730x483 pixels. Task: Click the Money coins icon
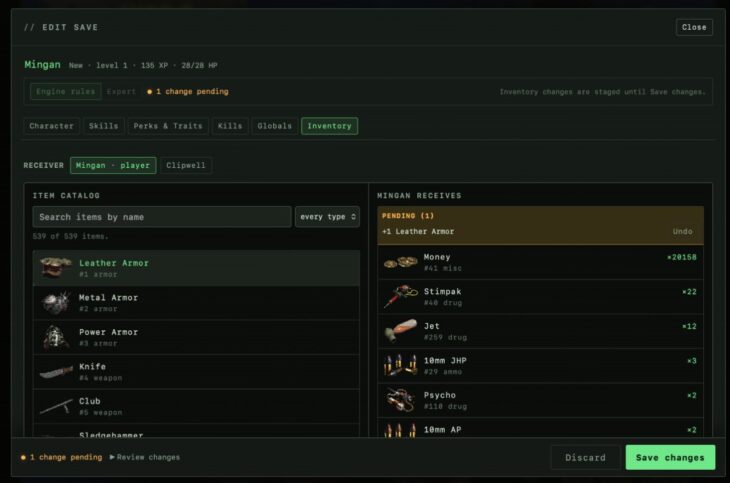point(400,262)
